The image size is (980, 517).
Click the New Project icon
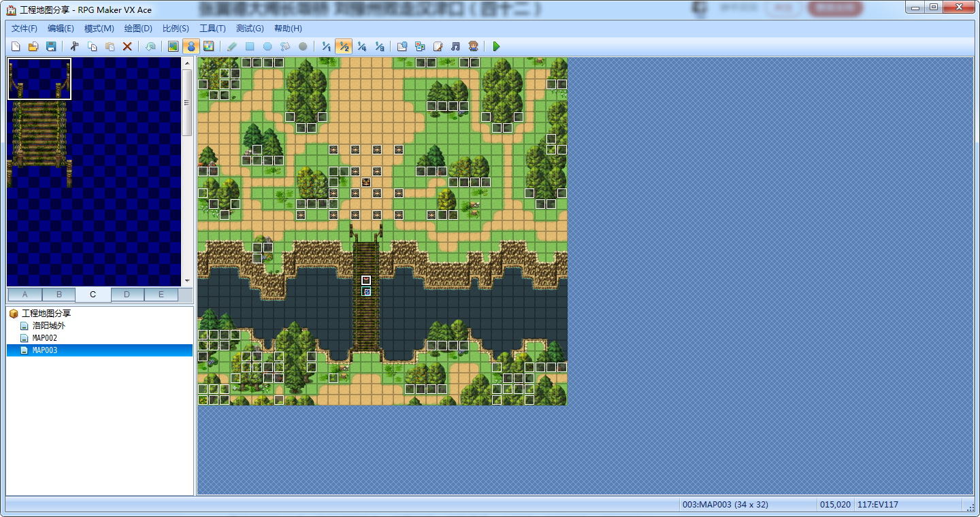coord(15,46)
